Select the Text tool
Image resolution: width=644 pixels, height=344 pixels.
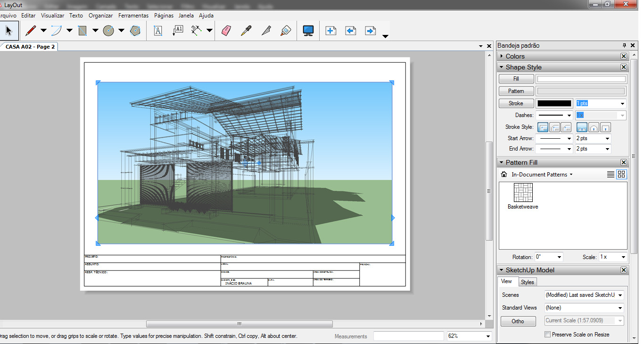pyautogui.click(x=158, y=31)
